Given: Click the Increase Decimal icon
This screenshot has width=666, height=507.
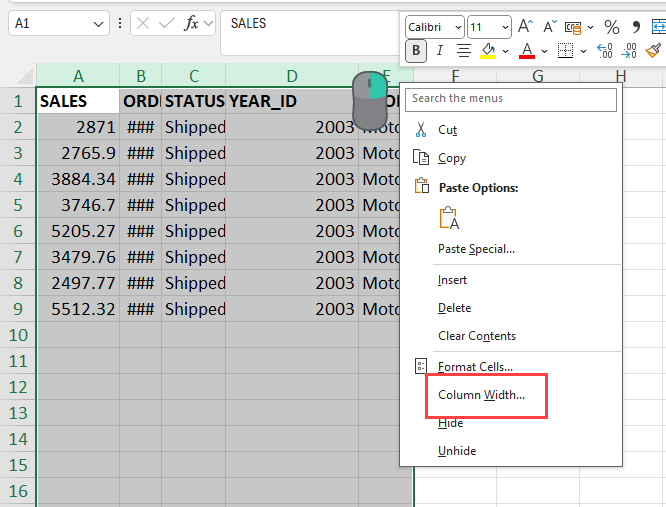Looking at the screenshot, I should click(x=605, y=50).
